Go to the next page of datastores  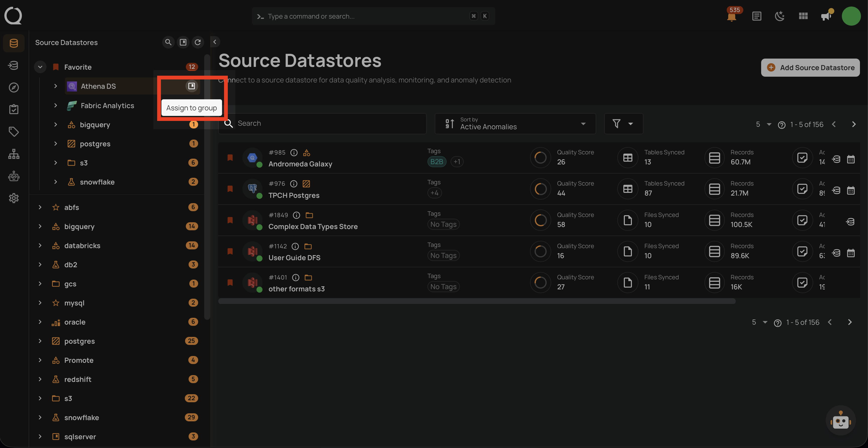854,124
